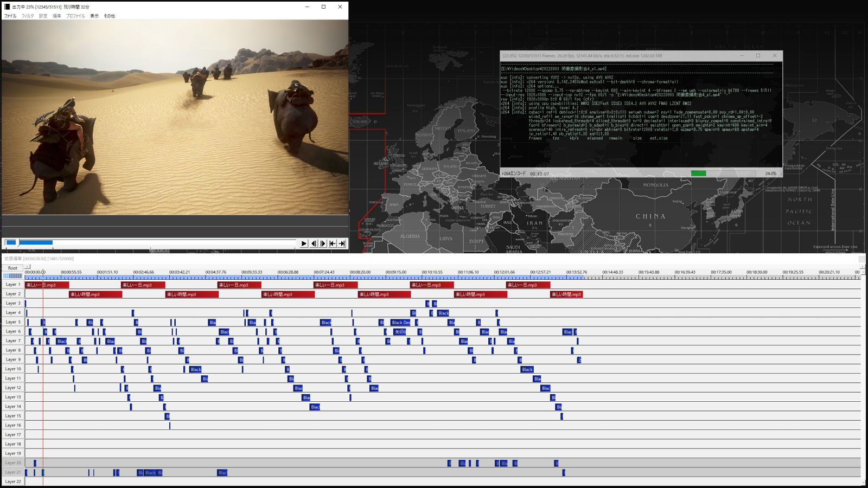Open the 設定 menu
Viewport: 868px width, 488px height.
(43, 16)
